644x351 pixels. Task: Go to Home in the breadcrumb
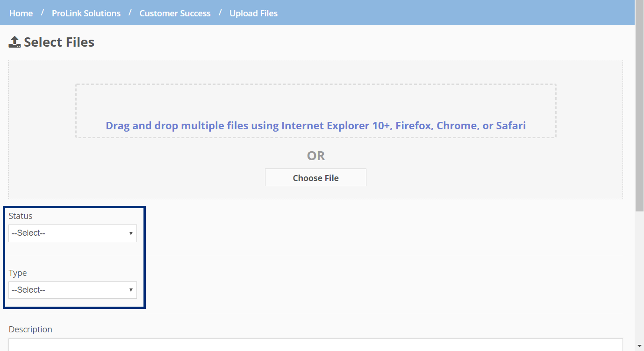click(21, 14)
